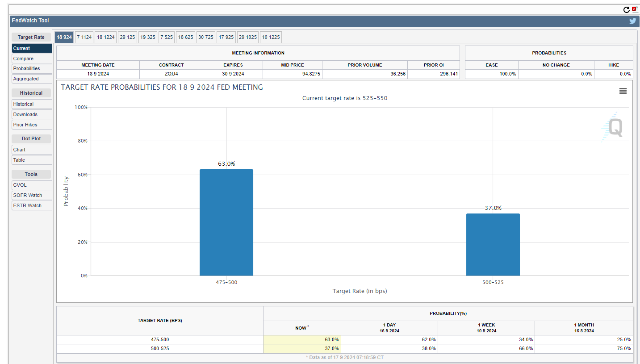Show the Dot Plot Chart
The image size is (640, 364).
coord(32,150)
